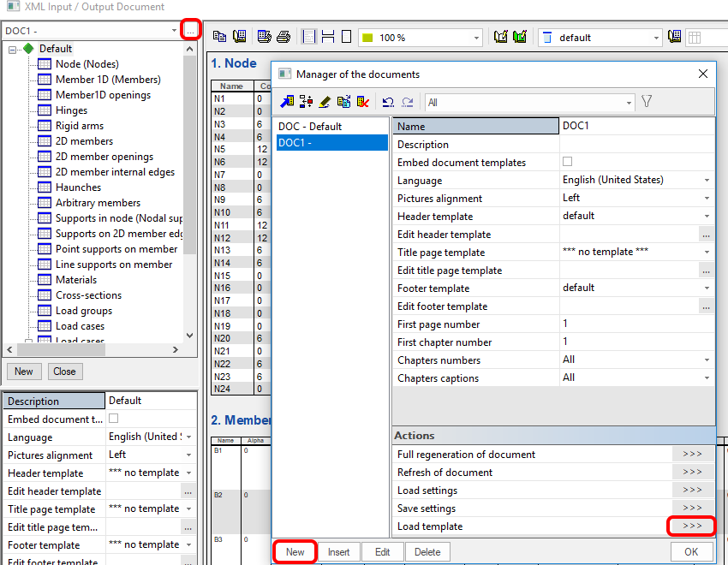Open document manager via ellipsis button beside DOC1
Viewport: 728px width, 565px height.
(191, 30)
